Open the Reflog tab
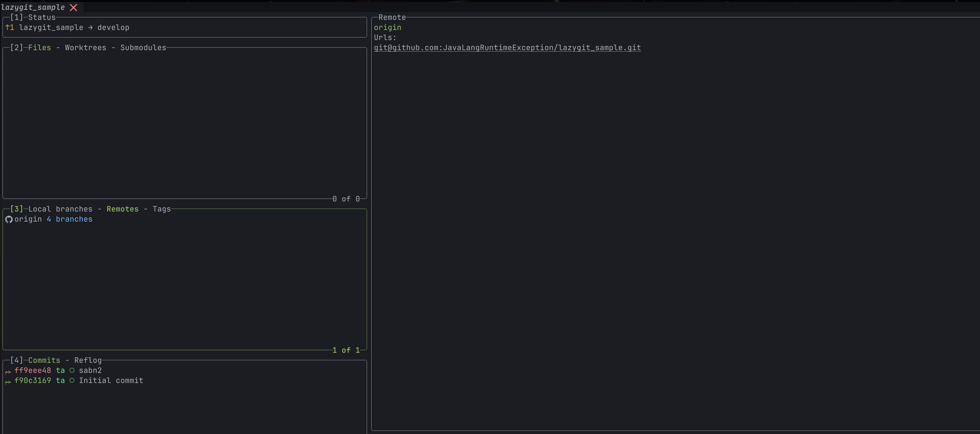The image size is (980, 434). tap(87, 360)
